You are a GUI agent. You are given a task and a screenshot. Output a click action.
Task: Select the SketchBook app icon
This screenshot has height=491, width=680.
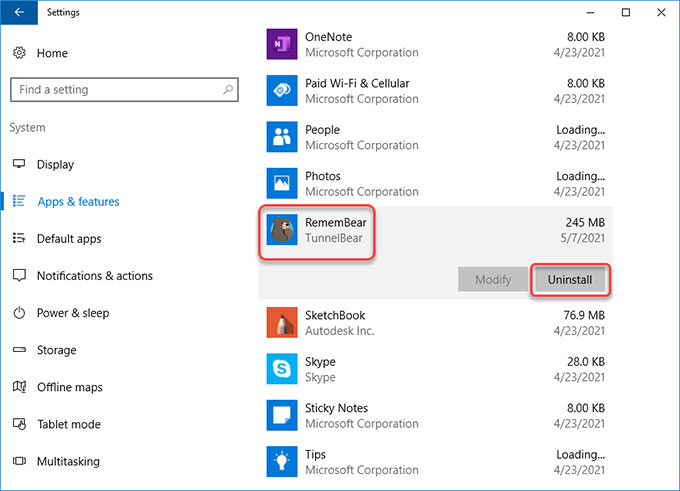click(x=282, y=322)
